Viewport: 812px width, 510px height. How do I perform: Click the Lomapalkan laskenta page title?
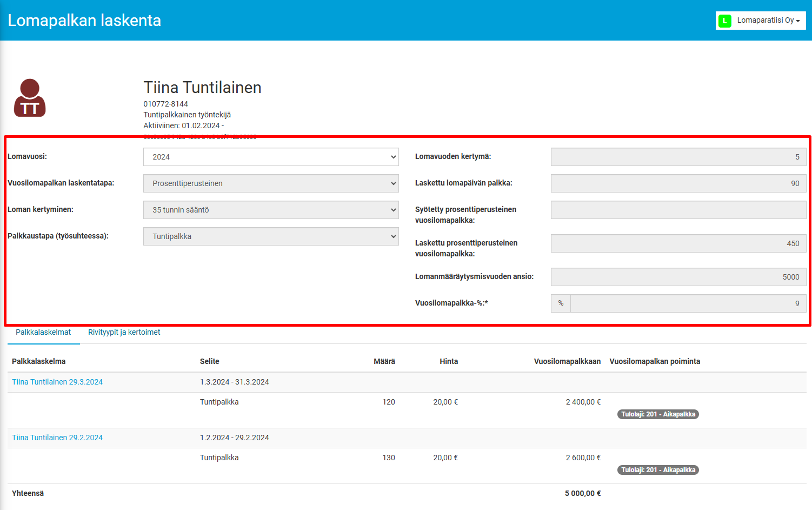point(84,21)
